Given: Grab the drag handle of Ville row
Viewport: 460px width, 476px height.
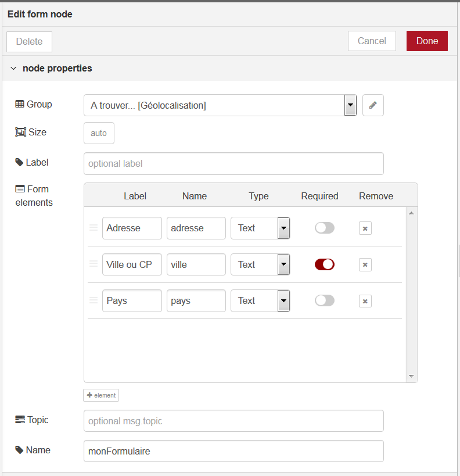Looking at the screenshot, I should click(x=94, y=264).
